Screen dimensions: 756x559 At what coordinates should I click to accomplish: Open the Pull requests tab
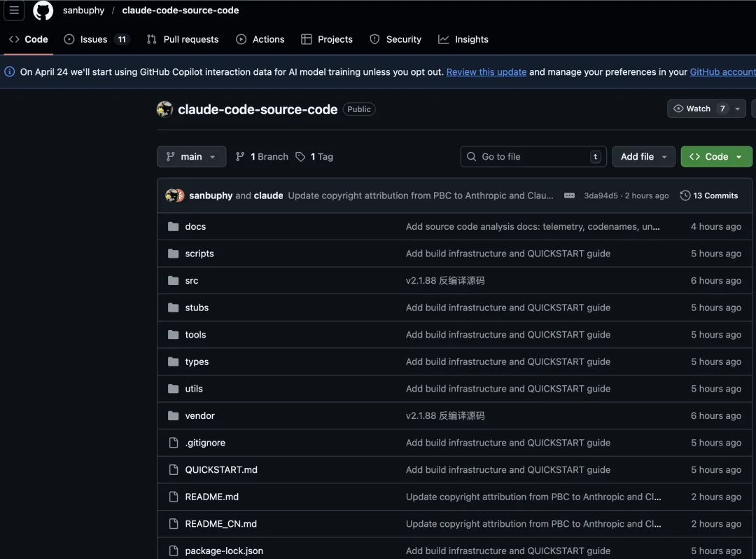183,39
